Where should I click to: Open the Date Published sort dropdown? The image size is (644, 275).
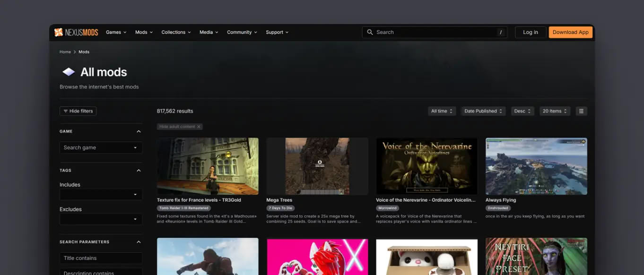[x=483, y=111]
